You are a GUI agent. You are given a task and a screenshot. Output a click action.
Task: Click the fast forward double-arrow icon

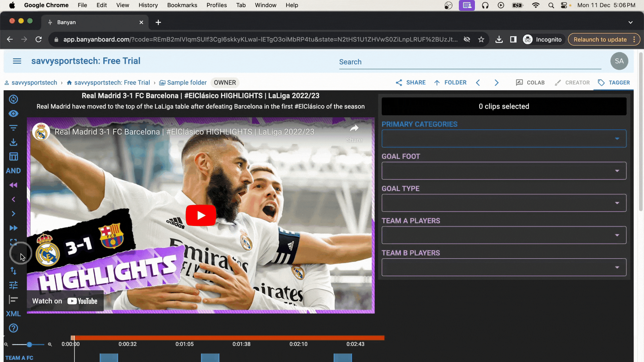[x=13, y=228]
